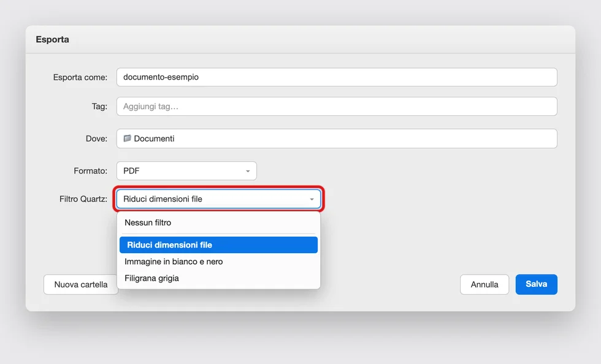This screenshot has height=364, width=601.
Task: Choose Riduci dimensioni file in list
Action: 218,245
